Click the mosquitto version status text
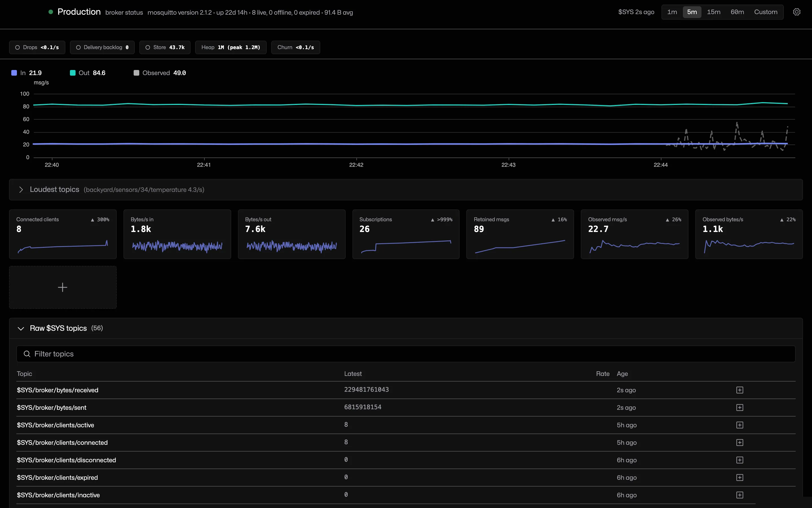 click(250, 12)
